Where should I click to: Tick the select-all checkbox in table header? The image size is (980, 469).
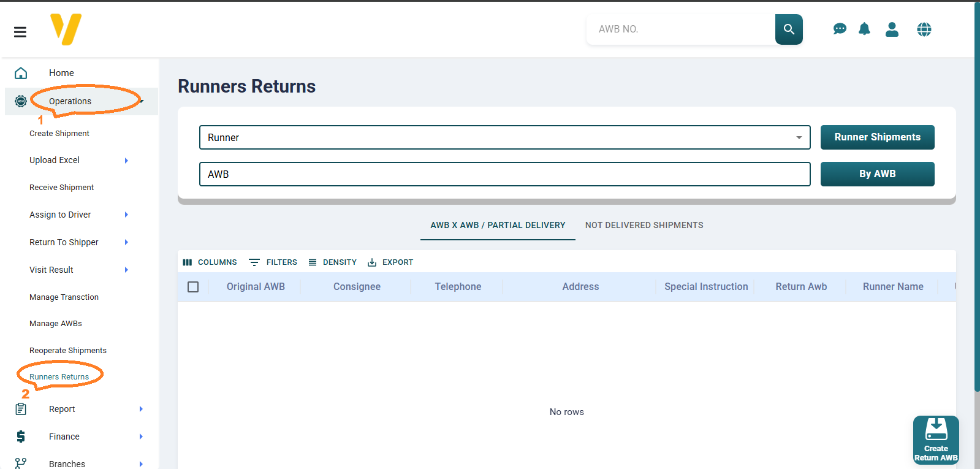193,287
